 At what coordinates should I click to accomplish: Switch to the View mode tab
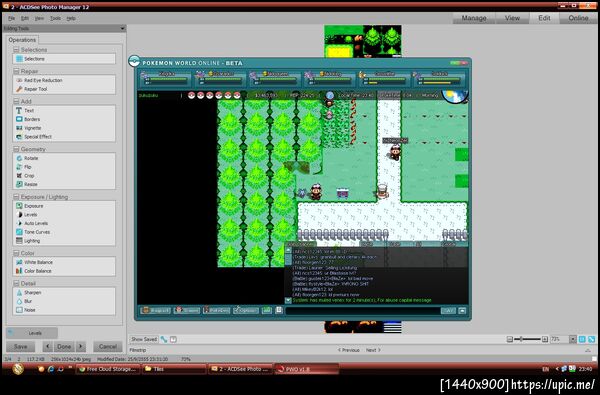tap(512, 18)
